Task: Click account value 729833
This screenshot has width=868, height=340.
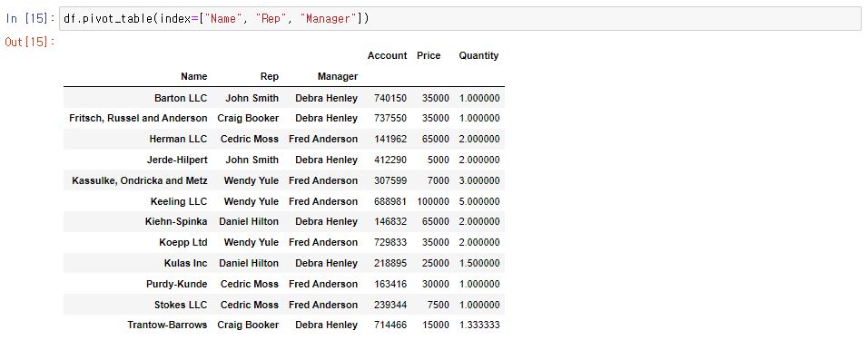Action: (x=390, y=243)
